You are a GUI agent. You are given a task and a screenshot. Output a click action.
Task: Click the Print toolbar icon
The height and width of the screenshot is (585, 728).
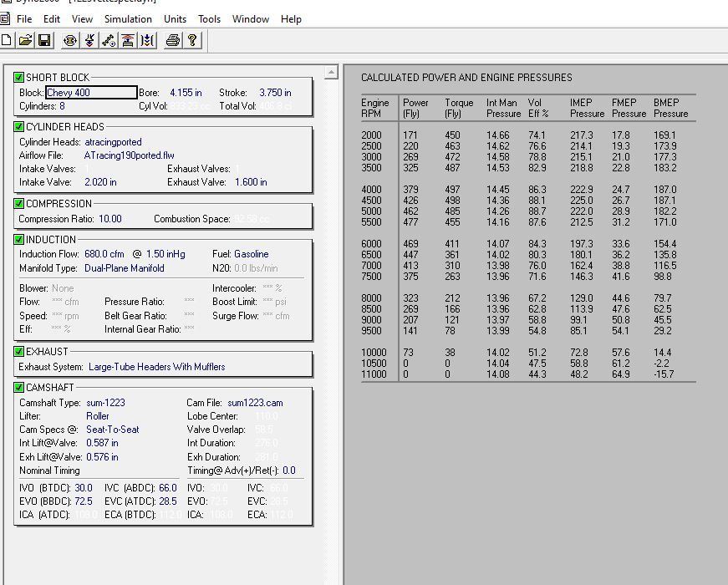tap(172, 40)
